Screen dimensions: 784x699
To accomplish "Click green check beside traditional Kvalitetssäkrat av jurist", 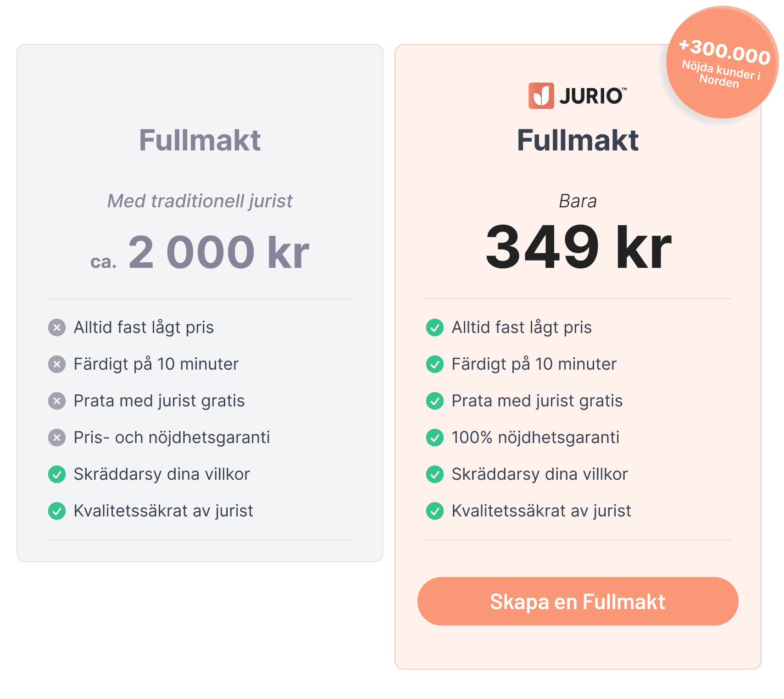I will 57,511.
